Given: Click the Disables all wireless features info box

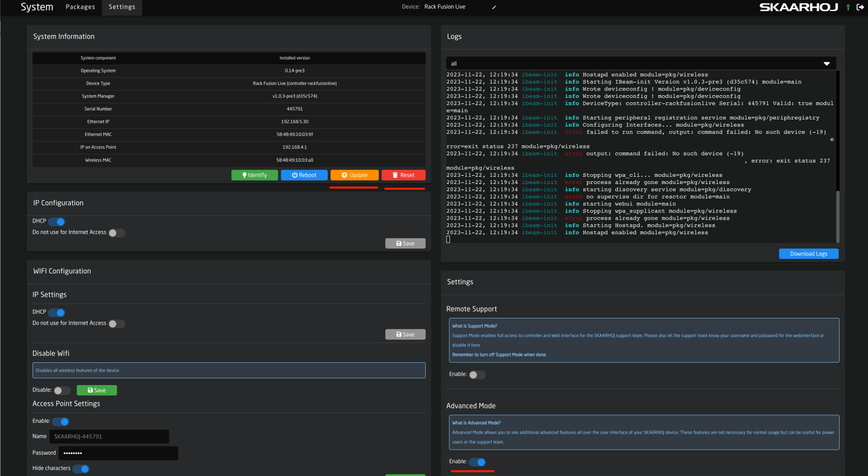Looking at the screenshot, I should (x=229, y=371).
